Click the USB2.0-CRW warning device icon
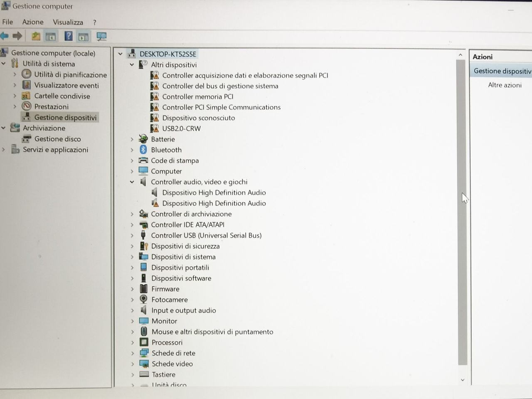 click(x=155, y=128)
